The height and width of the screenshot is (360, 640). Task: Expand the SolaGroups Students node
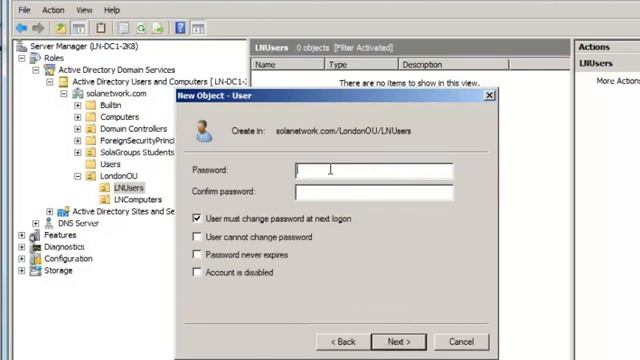click(78, 153)
